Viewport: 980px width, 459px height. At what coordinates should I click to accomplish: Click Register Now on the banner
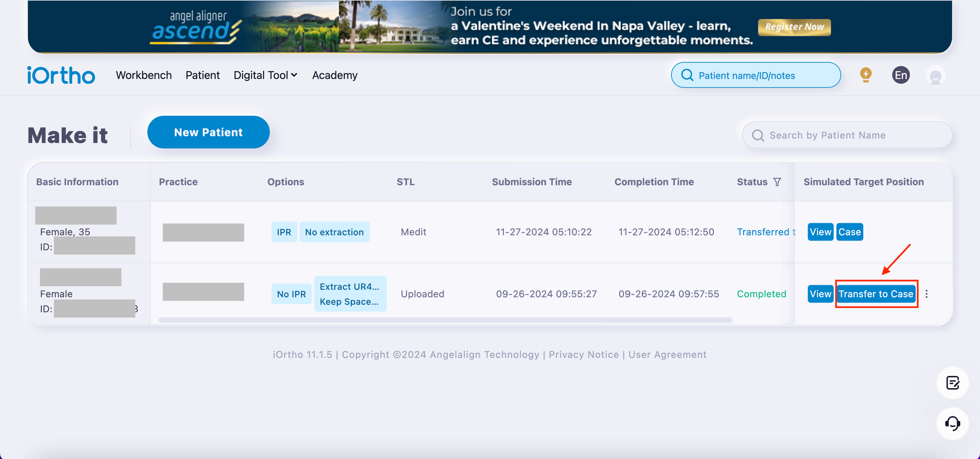point(794,27)
